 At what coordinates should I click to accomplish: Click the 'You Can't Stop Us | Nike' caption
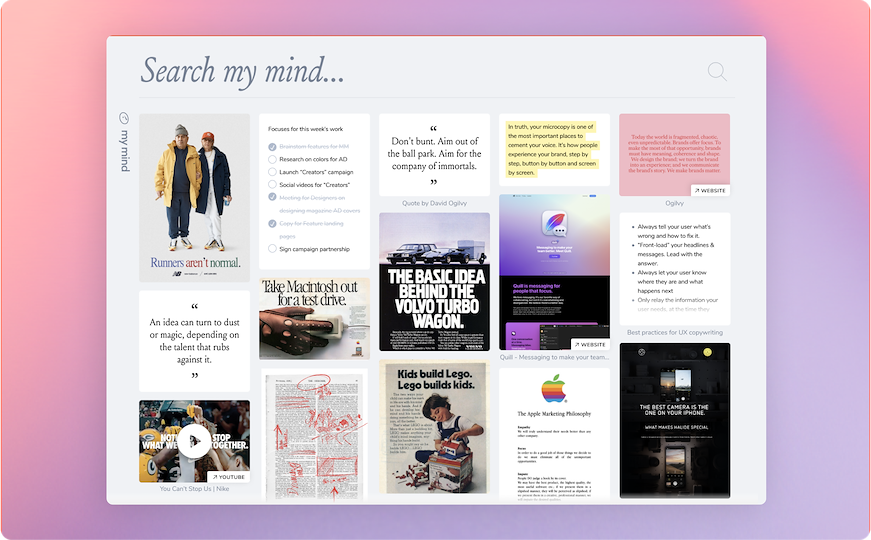point(194,489)
